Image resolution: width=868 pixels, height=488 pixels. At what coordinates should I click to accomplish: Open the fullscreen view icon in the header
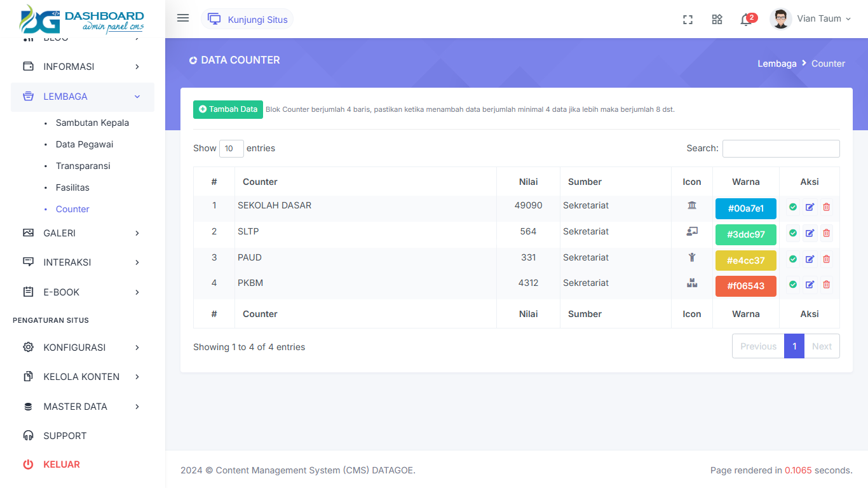coord(688,19)
